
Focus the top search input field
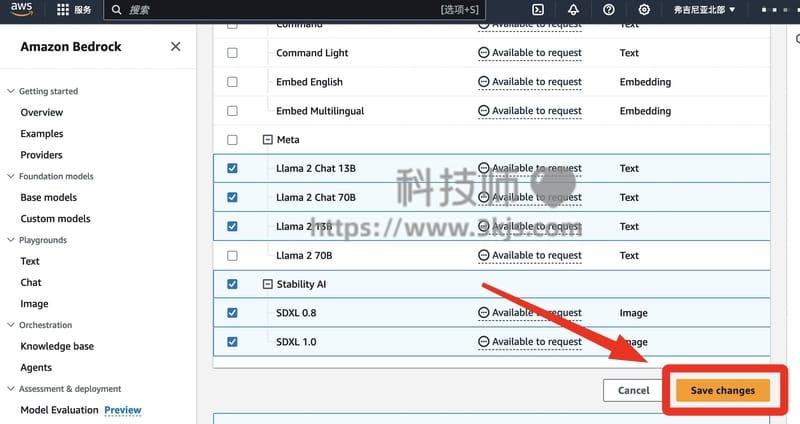294,10
